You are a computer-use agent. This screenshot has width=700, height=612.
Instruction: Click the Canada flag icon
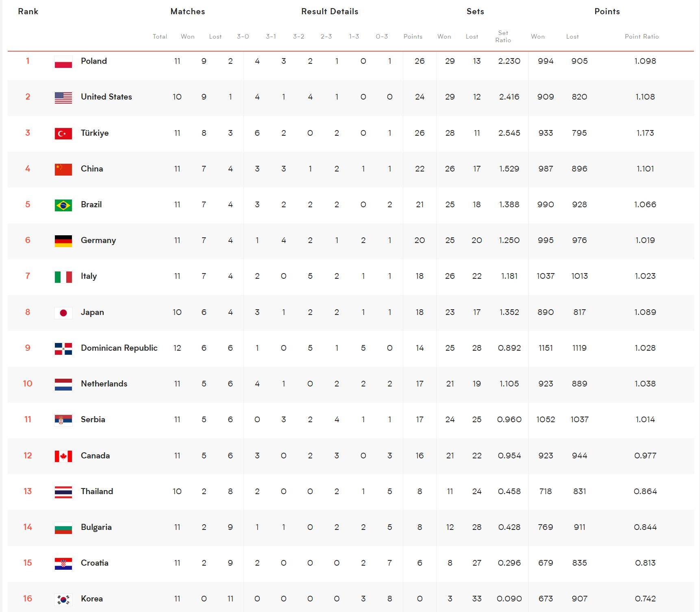tap(63, 456)
